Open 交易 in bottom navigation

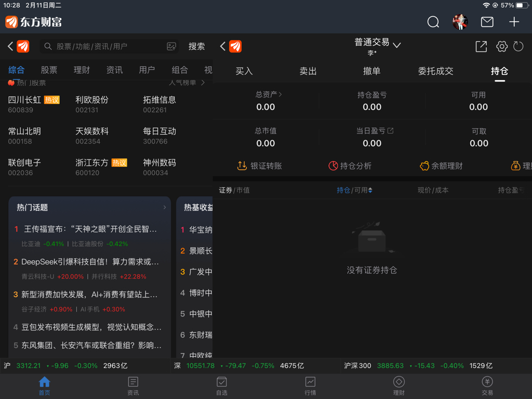[x=487, y=386]
